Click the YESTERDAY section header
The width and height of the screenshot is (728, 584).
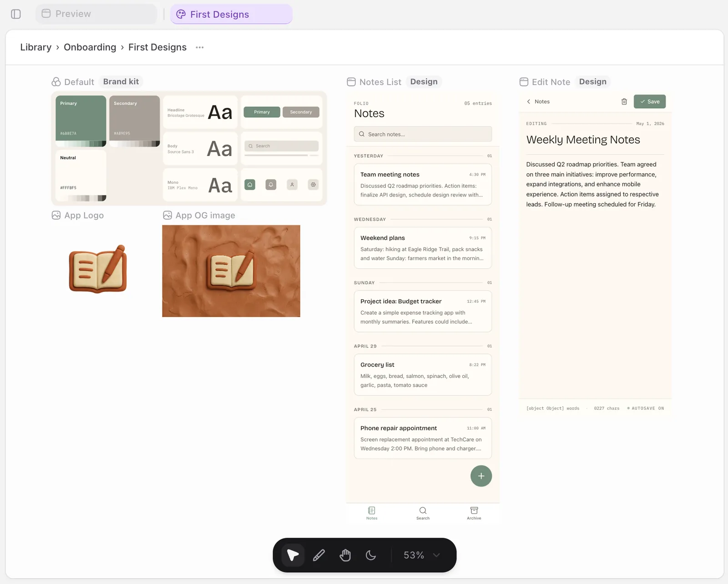(x=369, y=156)
